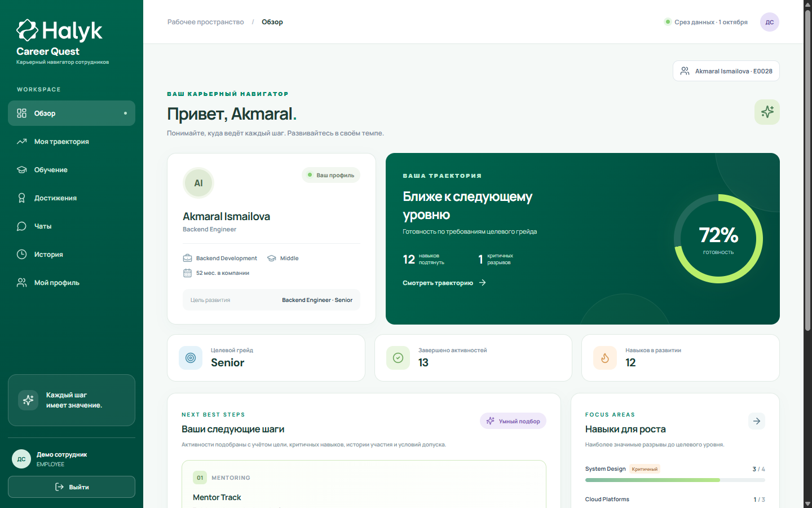Screen dimensions: 812x508
Task: Click the Обзор grid icon
Action: pos(21,113)
